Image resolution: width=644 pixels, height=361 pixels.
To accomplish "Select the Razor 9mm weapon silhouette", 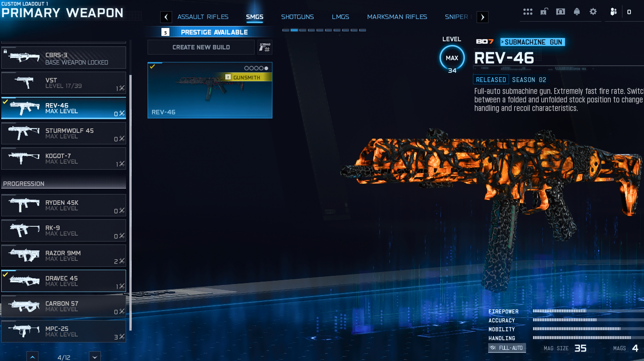I will pos(24,256).
